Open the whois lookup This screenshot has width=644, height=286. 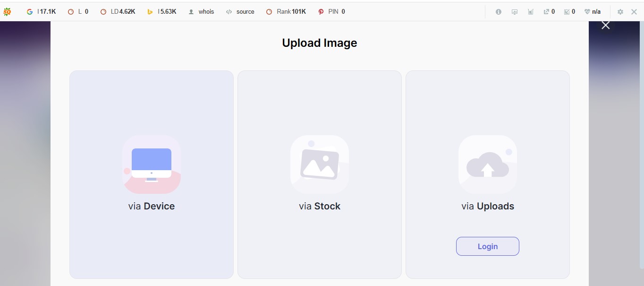coord(202,11)
